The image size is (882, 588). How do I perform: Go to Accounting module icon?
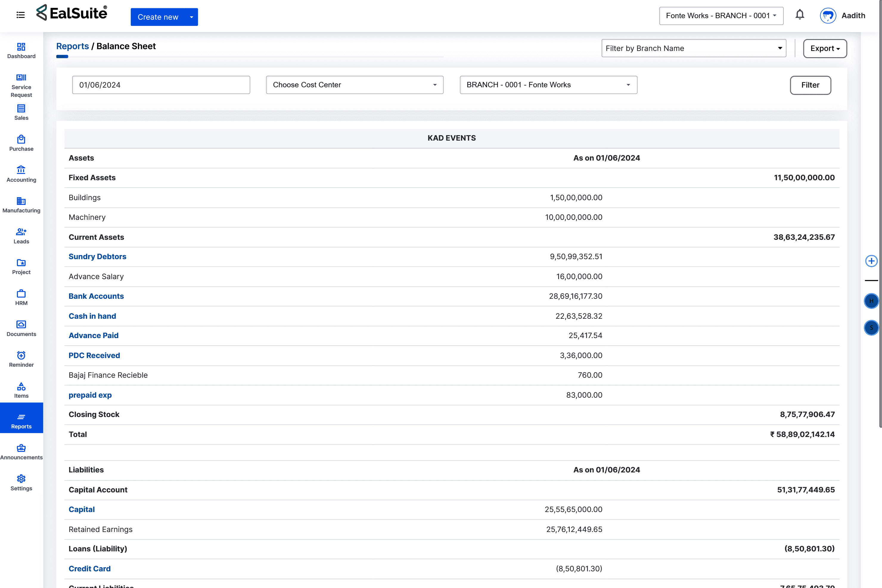21,174
